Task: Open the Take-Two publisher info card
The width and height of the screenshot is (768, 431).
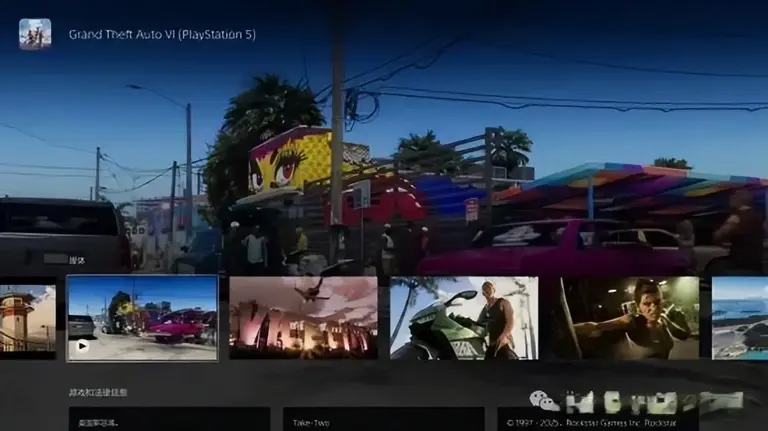Action: [384, 419]
